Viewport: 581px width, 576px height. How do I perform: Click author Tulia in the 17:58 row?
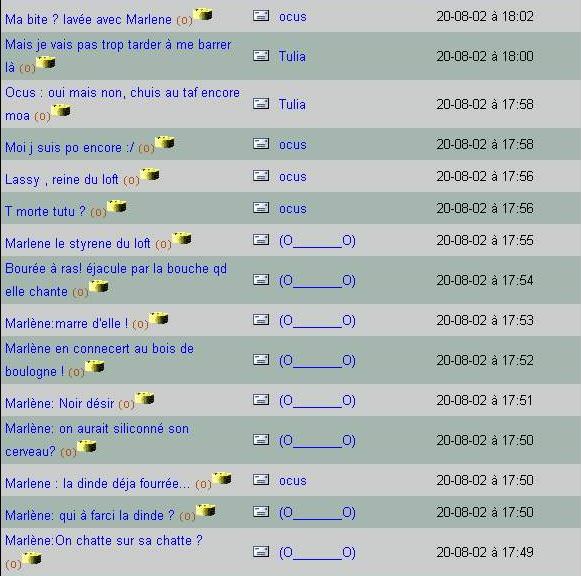[x=292, y=104]
